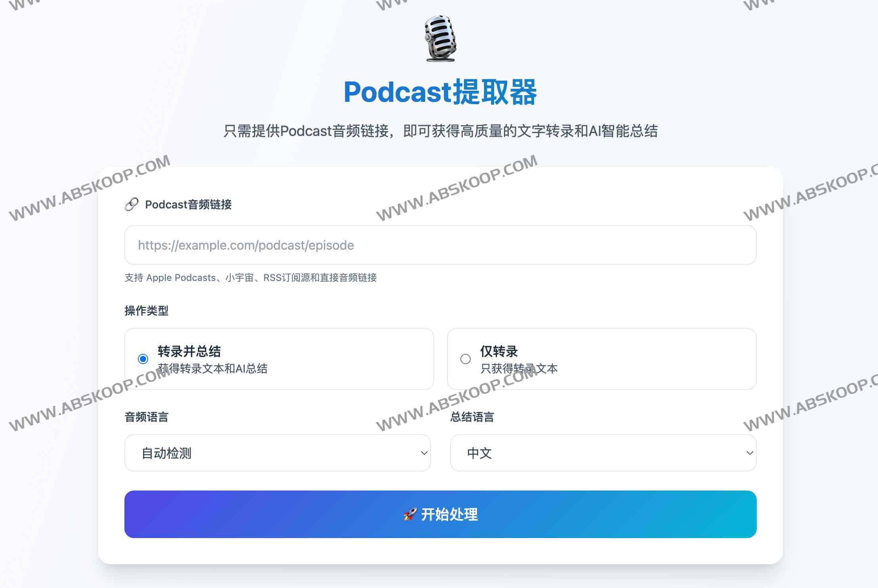878x588 pixels.
Task: Click the microphone logo icon
Action: click(440, 38)
